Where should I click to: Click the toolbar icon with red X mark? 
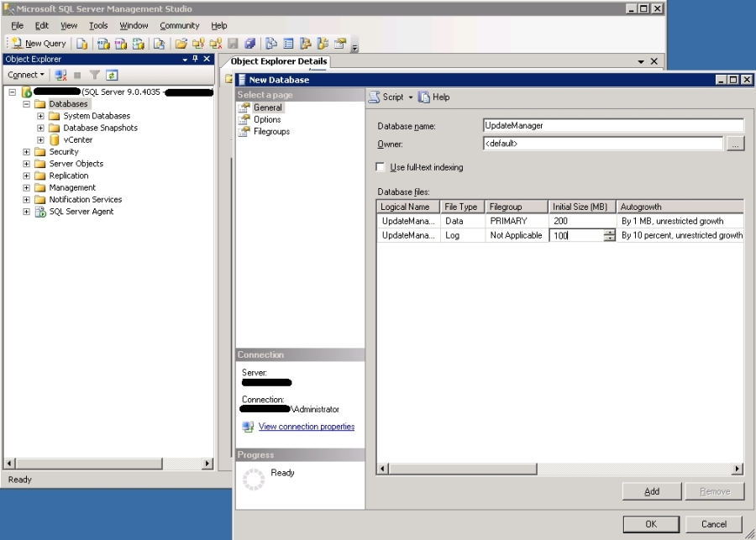[x=216, y=44]
